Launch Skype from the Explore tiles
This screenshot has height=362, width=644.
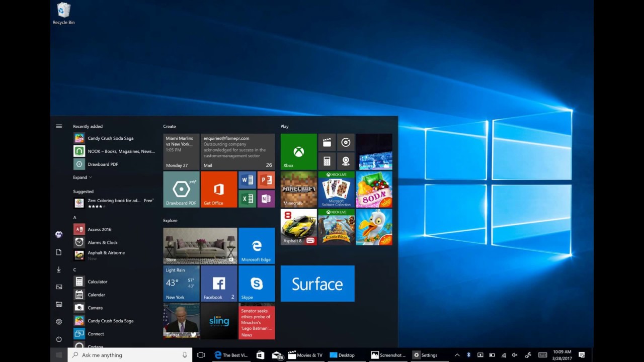point(257,284)
